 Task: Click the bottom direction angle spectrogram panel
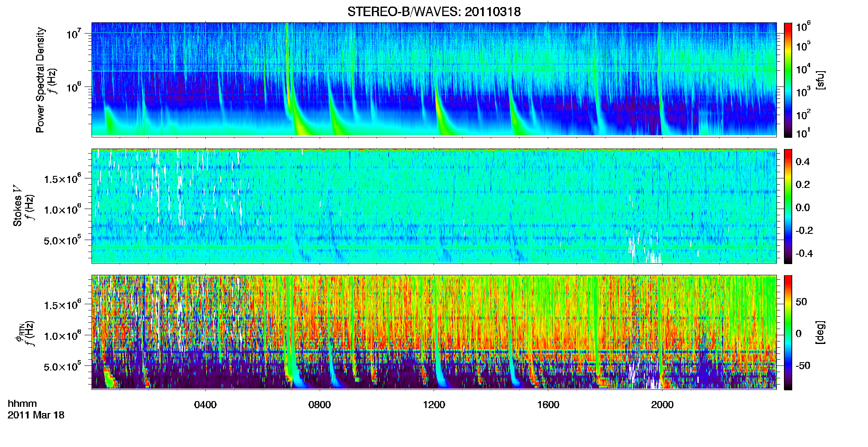click(x=434, y=332)
